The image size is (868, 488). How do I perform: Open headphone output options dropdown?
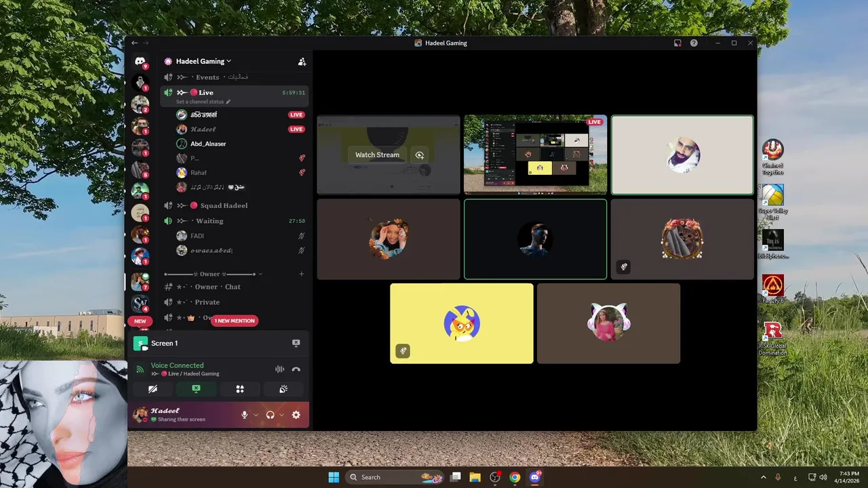281,415
